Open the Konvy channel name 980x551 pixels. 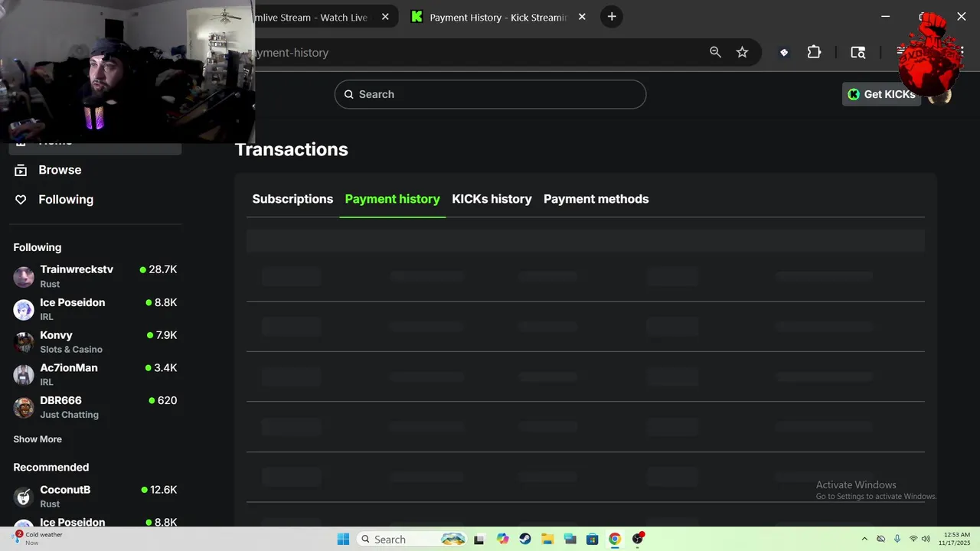point(56,335)
